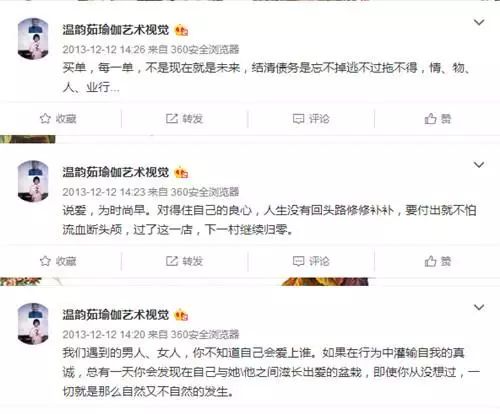Open third post's username 温韵茹瑜伽艺术视觉

pos(116,315)
